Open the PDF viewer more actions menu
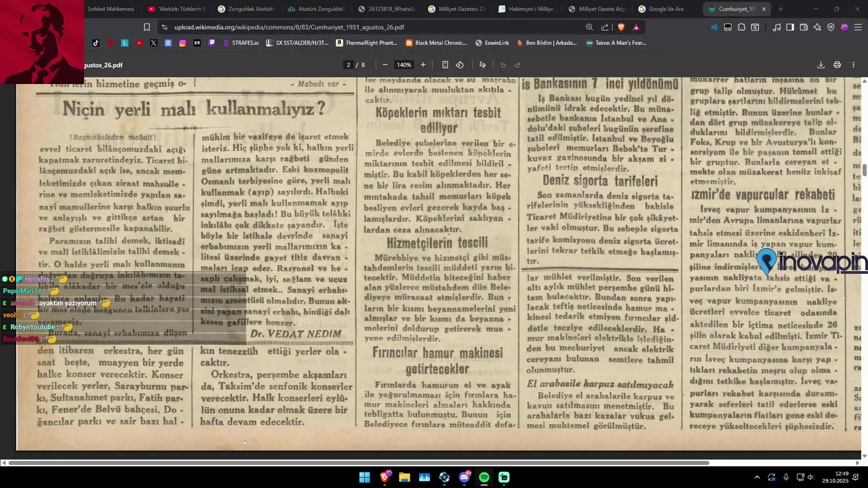The width and height of the screenshot is (868, 488). coord(853,65)
